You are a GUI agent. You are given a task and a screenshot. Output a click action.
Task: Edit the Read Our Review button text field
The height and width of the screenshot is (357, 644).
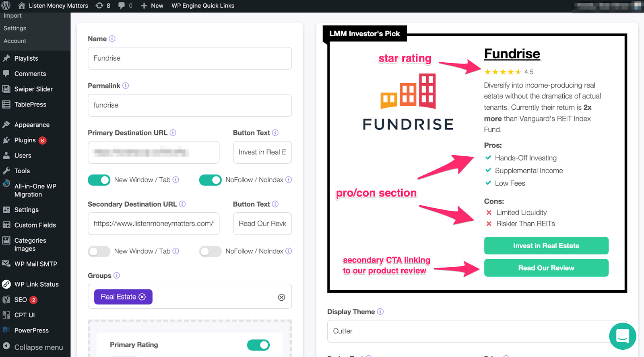[262, 224]
